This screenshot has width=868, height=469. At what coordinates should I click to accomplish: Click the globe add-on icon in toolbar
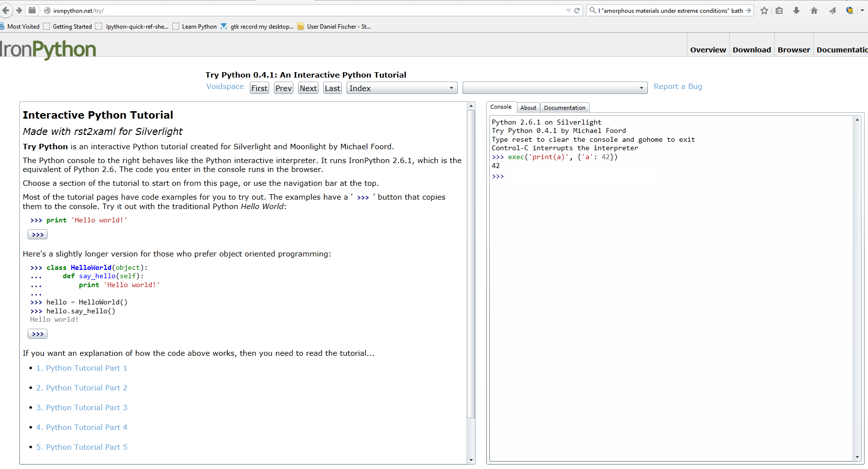click(850, 10)
